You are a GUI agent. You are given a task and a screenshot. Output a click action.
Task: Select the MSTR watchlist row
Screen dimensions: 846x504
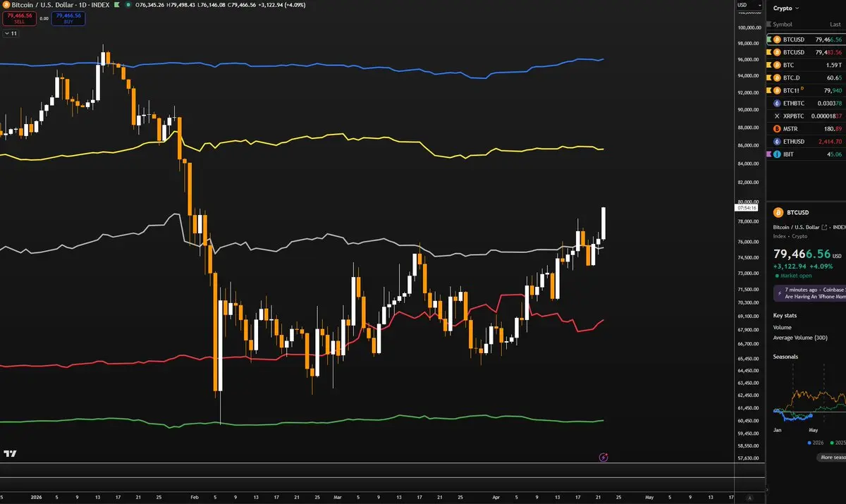(807, 128)
